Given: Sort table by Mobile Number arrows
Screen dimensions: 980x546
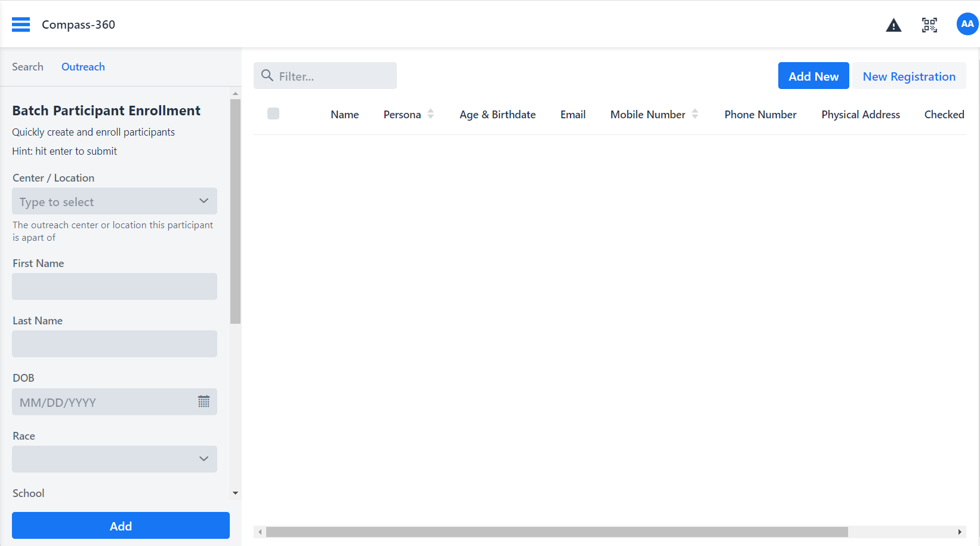Looking at the screenshot, I should point(695,114).
